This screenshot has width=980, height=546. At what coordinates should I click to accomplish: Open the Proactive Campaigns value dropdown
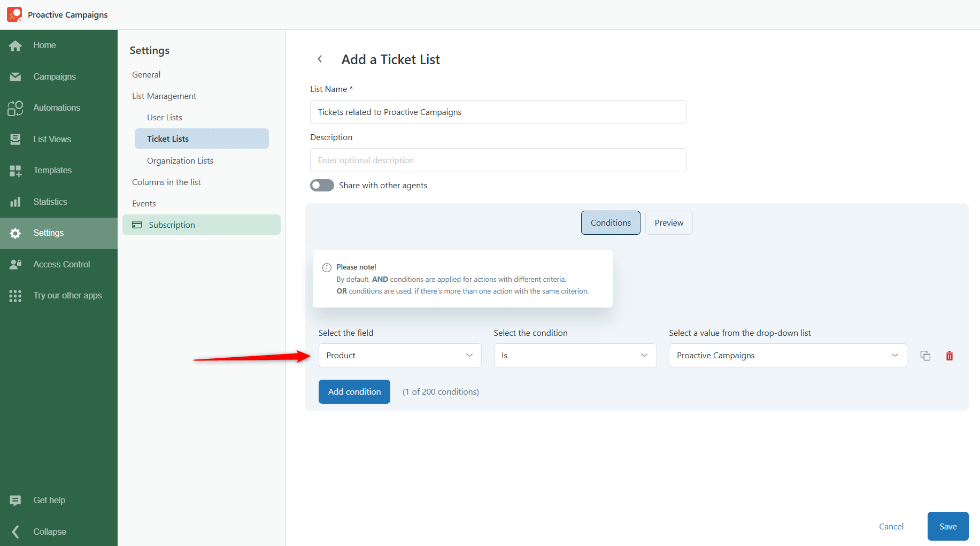787,356
